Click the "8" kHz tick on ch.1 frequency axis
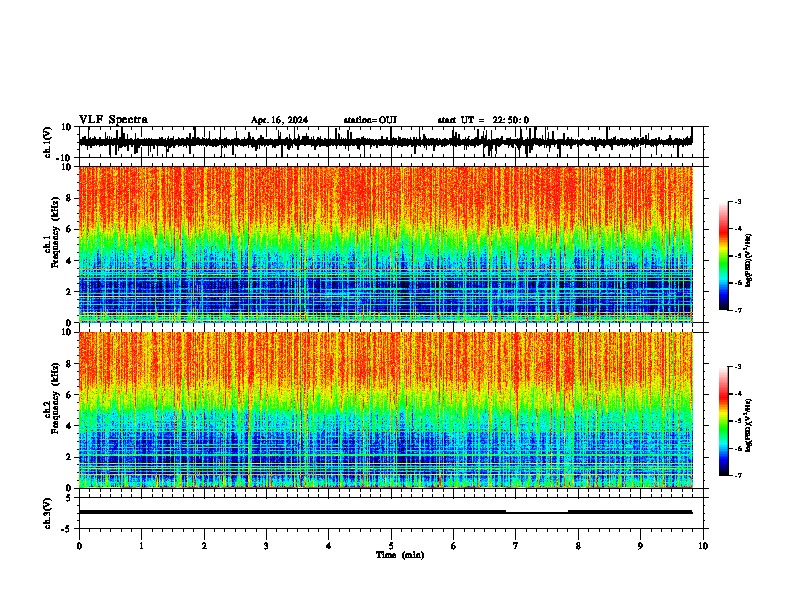Screen dimensions: 792x612 (70, 198)
